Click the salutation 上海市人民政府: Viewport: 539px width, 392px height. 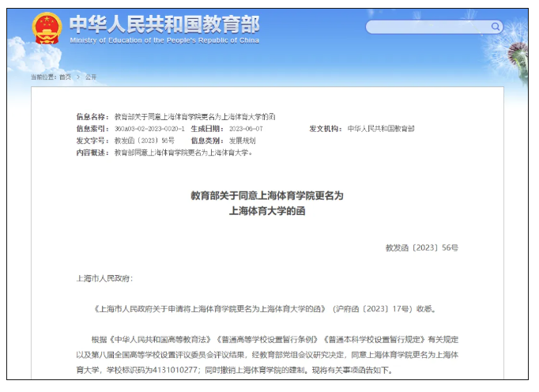(104, 278)
